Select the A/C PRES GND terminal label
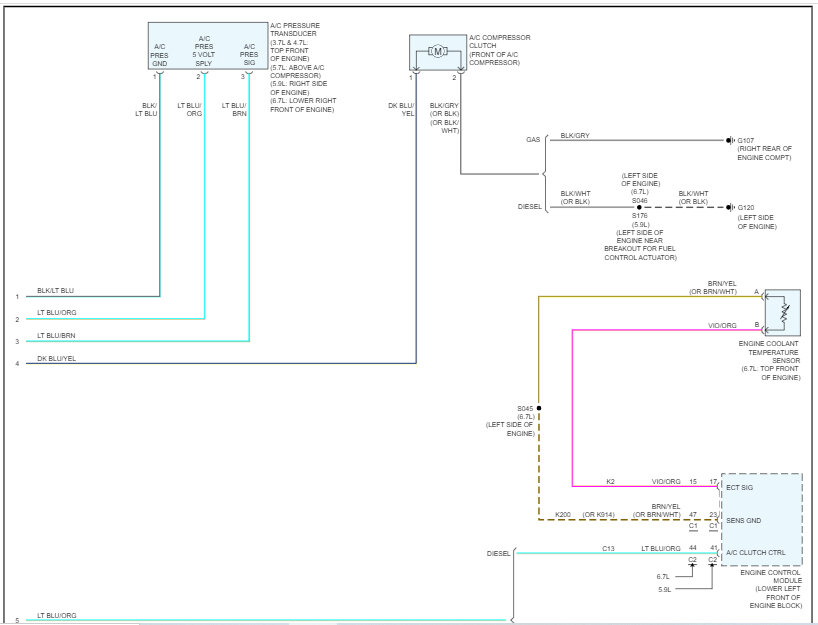The width and height of the screenshot is (818, 625). click(160, 55)
